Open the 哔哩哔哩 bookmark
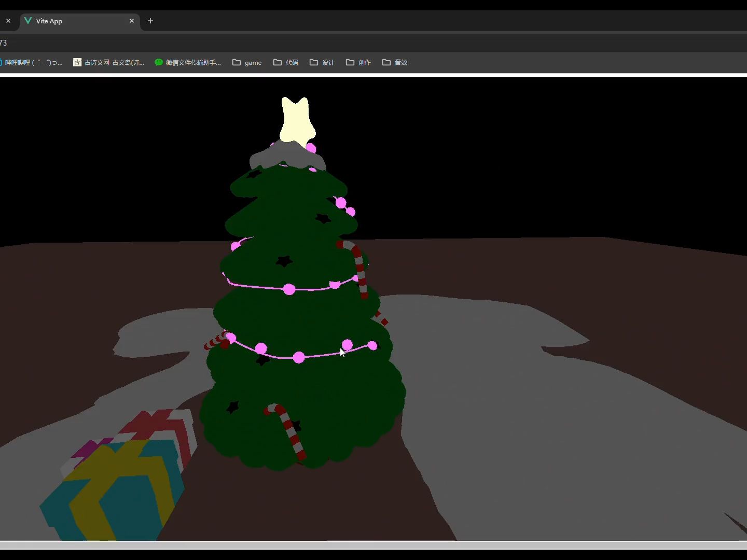 pos(32,62)
